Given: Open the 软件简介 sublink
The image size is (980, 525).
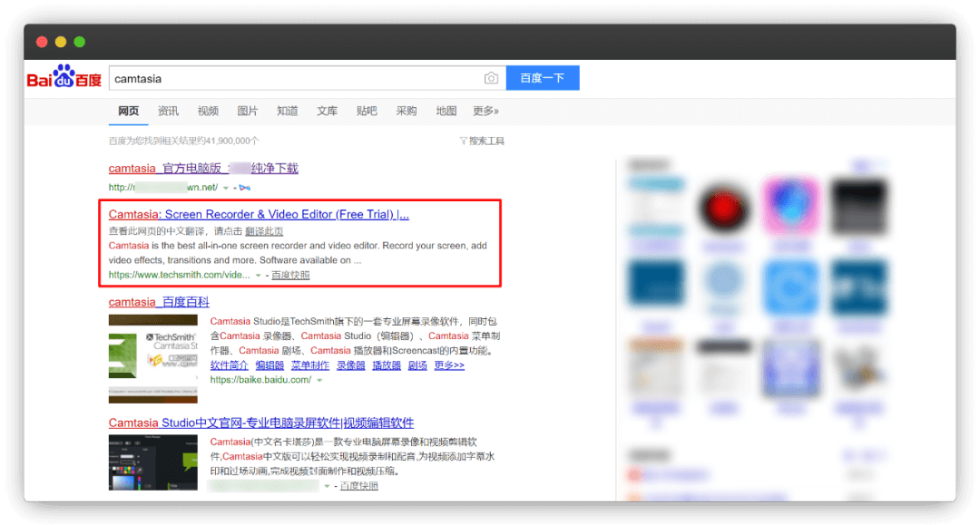Looking at the screenshot, I should pyautogui.click(x=229, y=365).
